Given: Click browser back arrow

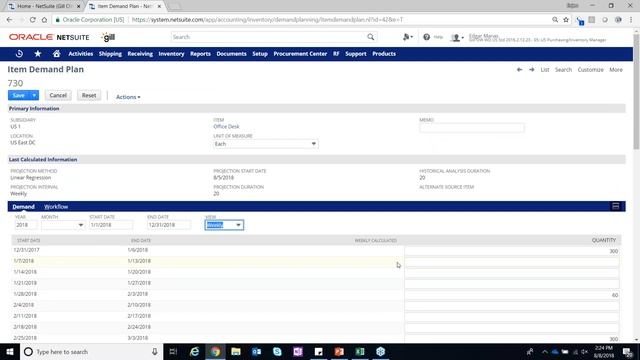Looking at the screenshot, I should (x=9, y=20).
